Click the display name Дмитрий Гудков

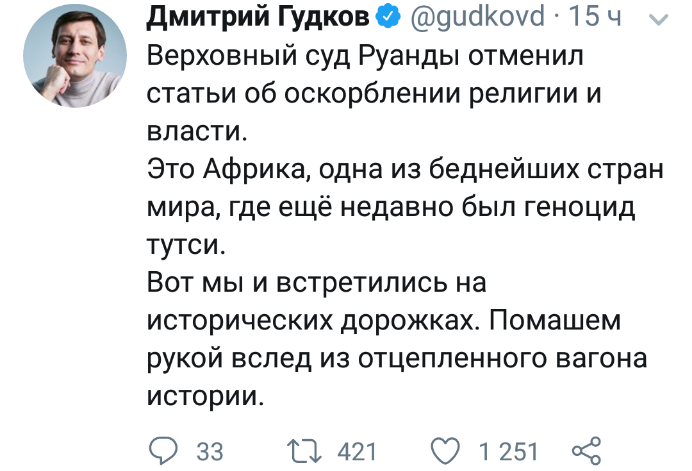260,17
